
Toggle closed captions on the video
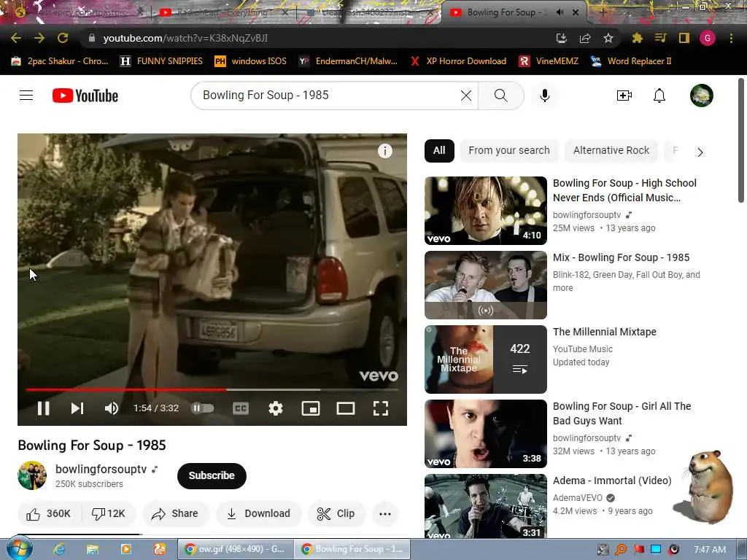click(241, 408)
